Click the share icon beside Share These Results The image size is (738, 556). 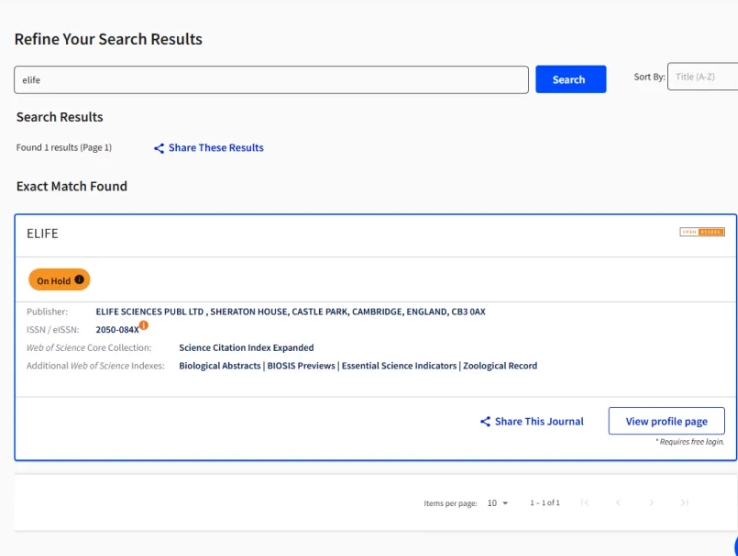pyautogui.click(x=159, y=148)
